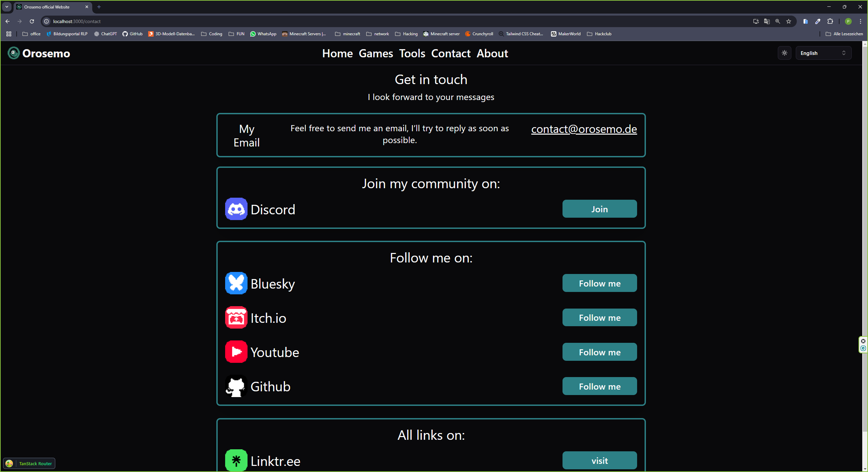
Task: Bookmark page with star icon
Action: [x=789, y=21]
